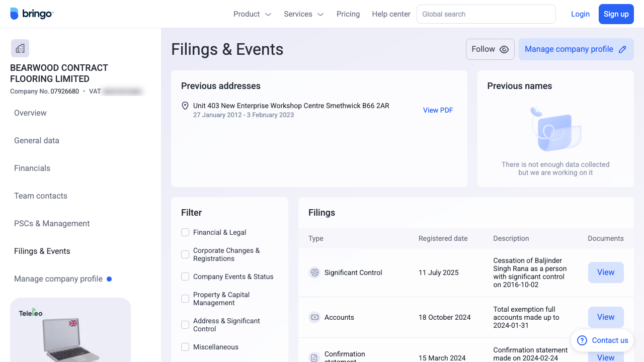Go to the Financials sidebar section
Screen dimensions: 644x362
point(32,168)
